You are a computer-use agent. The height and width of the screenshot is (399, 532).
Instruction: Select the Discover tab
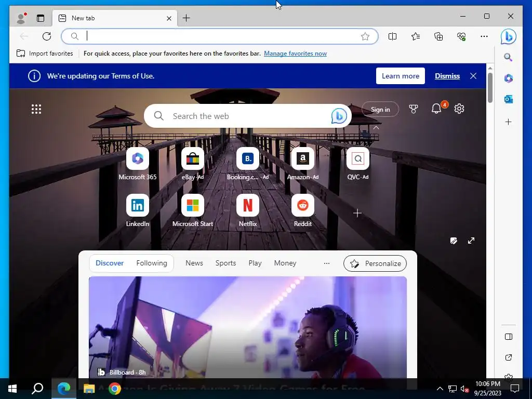tap(110, 263)
